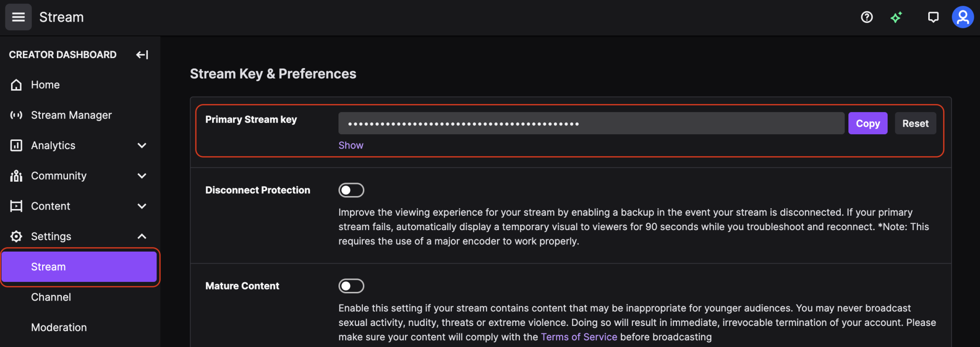
Task: Click the Analytics chart icon
Action: click(16, 145)
